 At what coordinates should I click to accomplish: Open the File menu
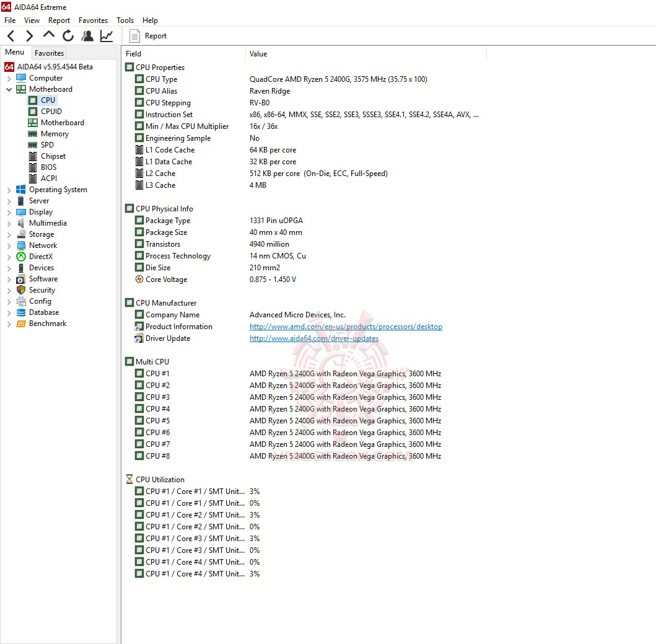(x=10, y=20)
